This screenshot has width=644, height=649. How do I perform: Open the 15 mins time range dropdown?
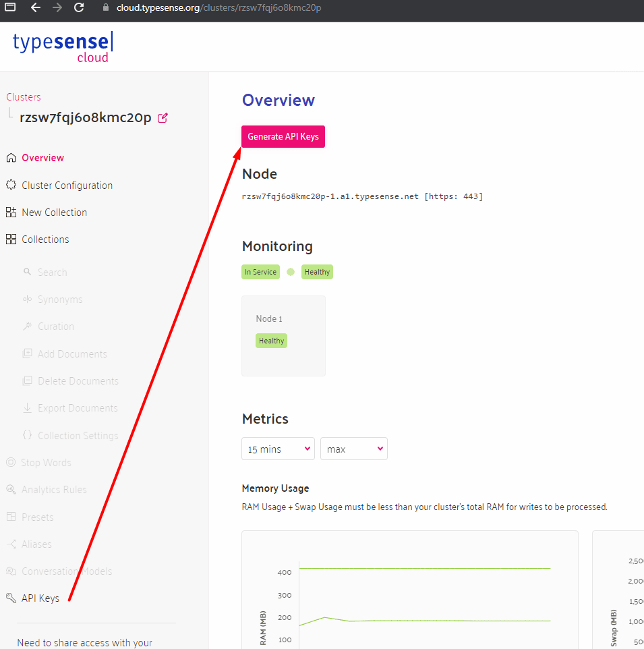(278, 449)
